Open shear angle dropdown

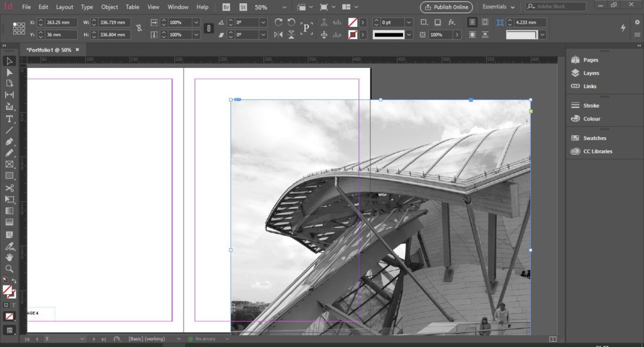pyautogui.click(x=264, y=35)
